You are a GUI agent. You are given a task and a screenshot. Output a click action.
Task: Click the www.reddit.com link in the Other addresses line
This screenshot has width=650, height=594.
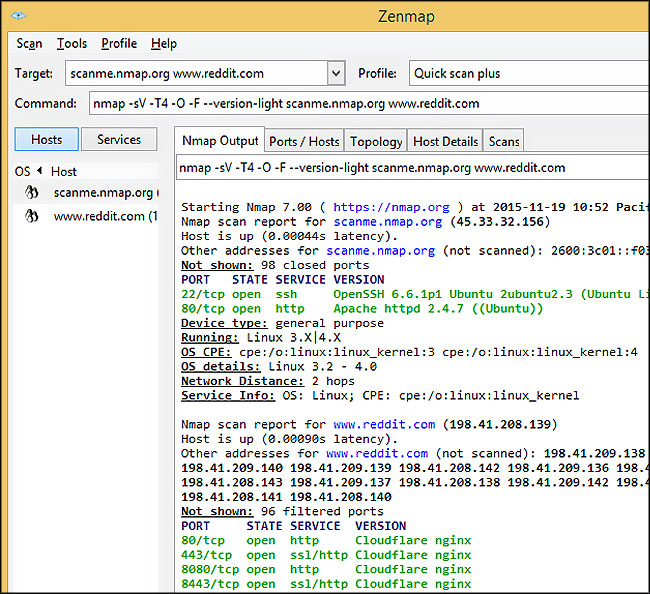(x=377, y=453)
